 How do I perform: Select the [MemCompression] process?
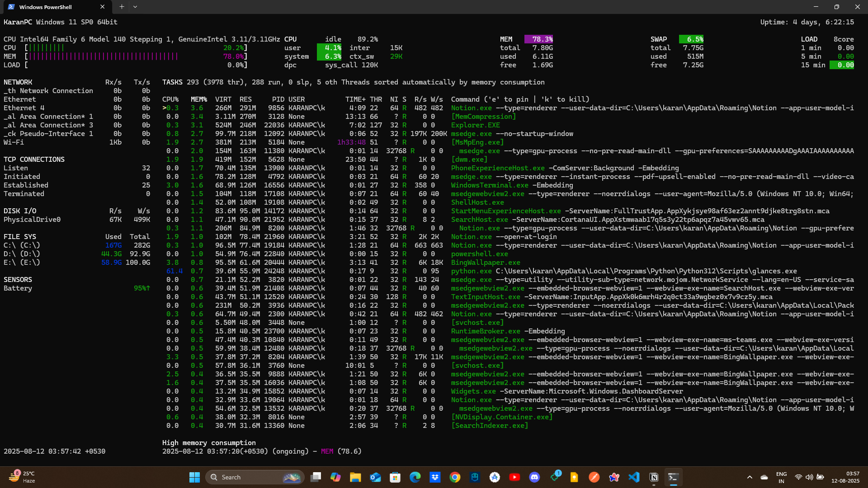(508, 117)
